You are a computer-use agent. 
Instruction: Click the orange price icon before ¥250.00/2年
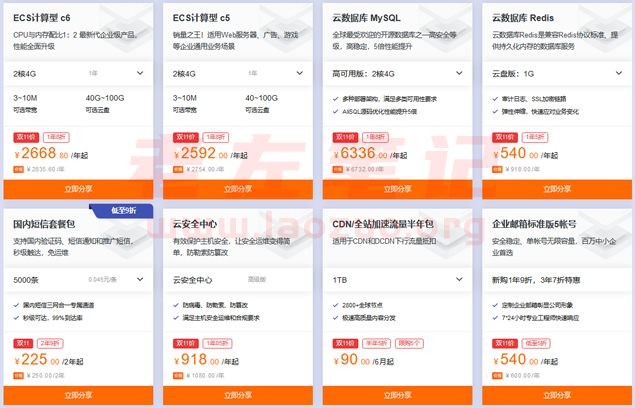(18, 376)
